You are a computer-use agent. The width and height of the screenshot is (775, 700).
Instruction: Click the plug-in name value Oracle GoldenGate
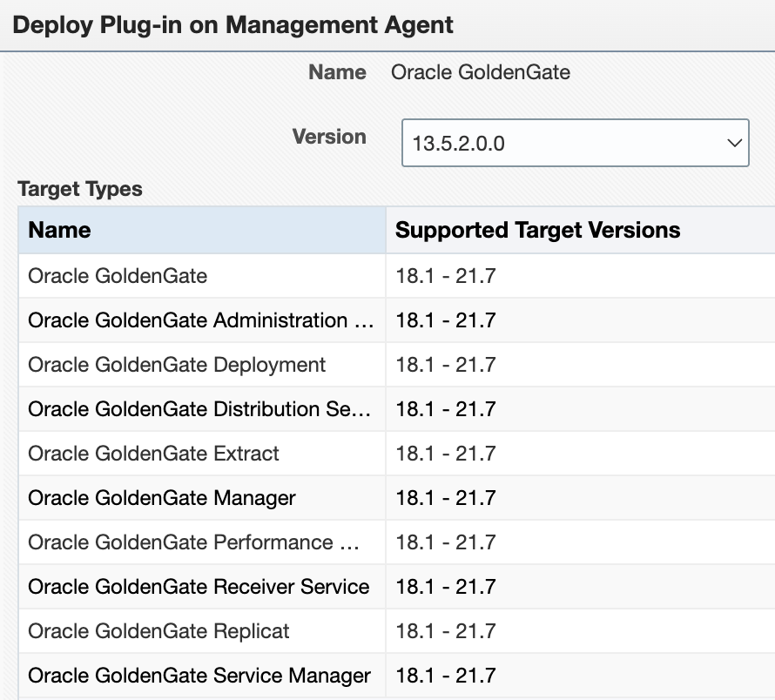click(x=481, y=72)
